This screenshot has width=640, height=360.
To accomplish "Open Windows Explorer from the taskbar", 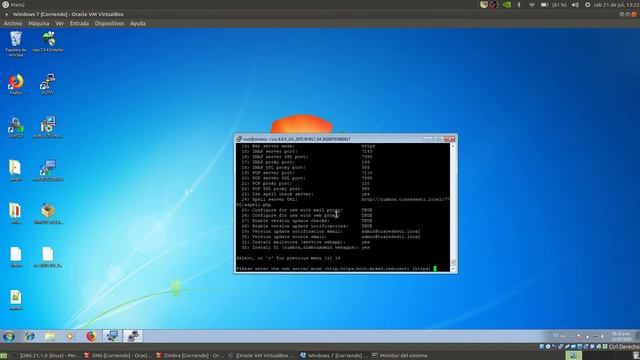I will 50,336.
